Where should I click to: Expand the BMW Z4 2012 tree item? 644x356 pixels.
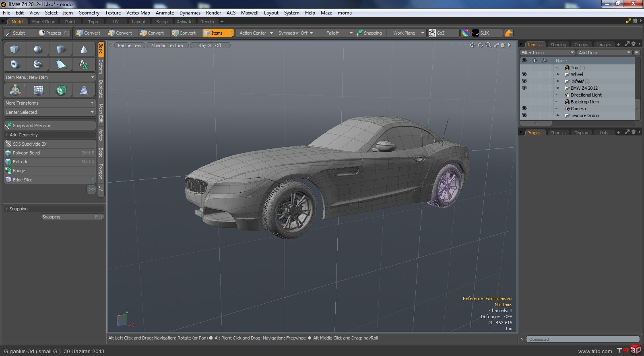coord(558,88)
